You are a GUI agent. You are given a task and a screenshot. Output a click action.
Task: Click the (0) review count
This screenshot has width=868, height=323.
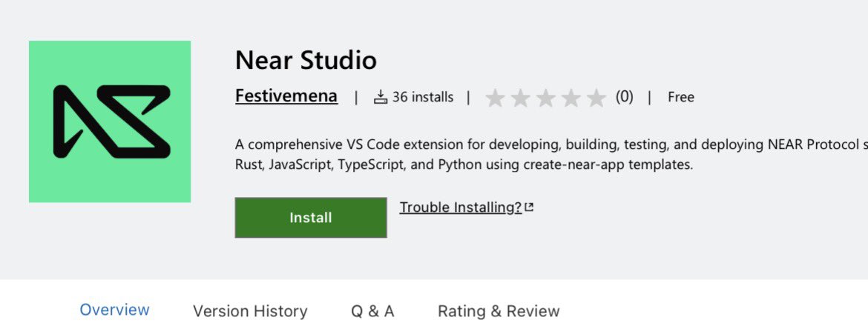point(625,97)
